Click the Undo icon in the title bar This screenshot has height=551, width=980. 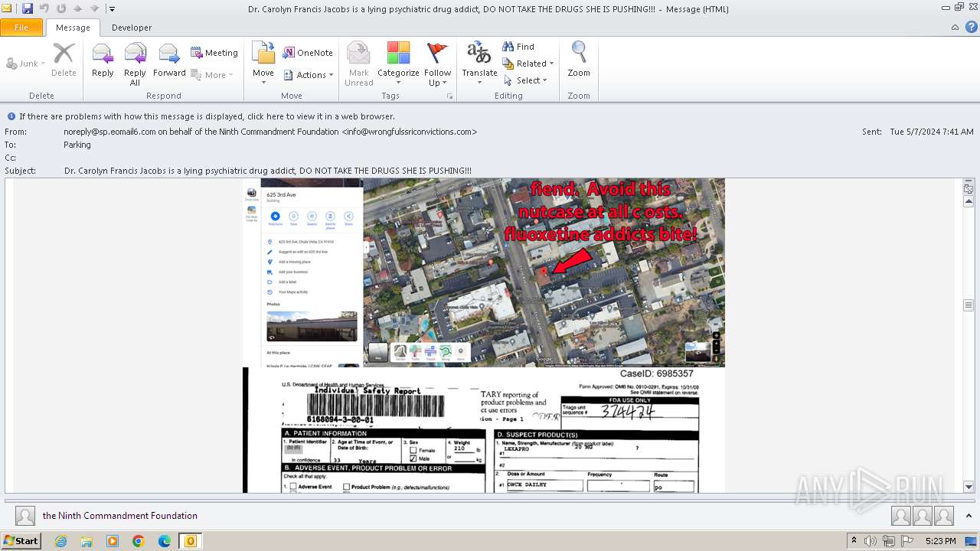pos(44,8)
